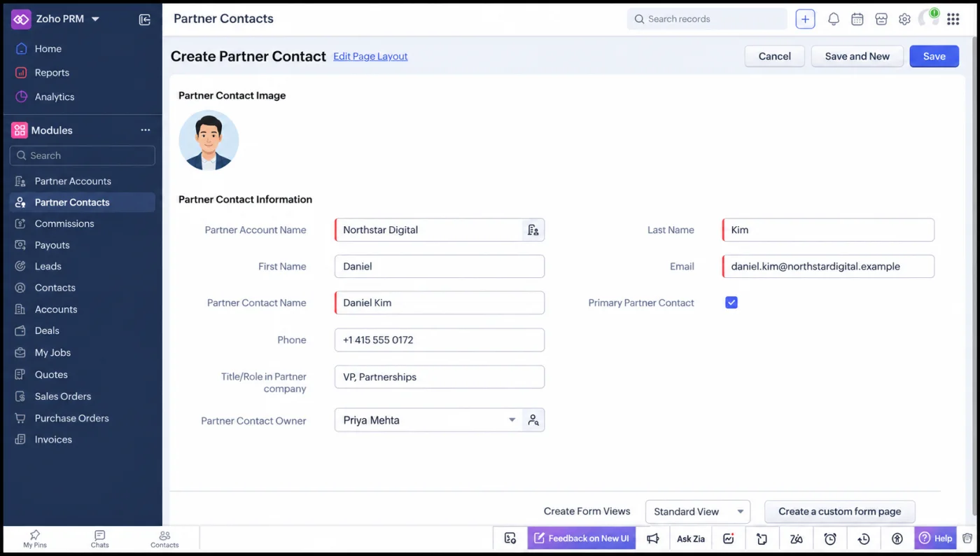This screenshot has width=980, height=556.
Task: Click the blue Save button
Action: point(934,57)
